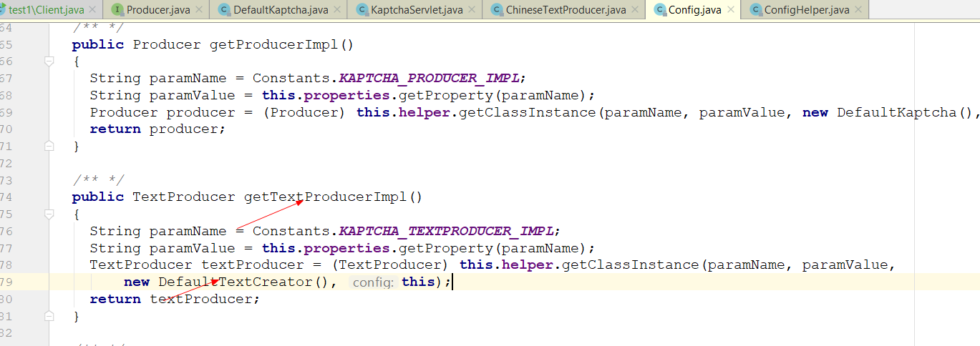
Task: Click getProperty call on line 77
Action: point(445,248)
